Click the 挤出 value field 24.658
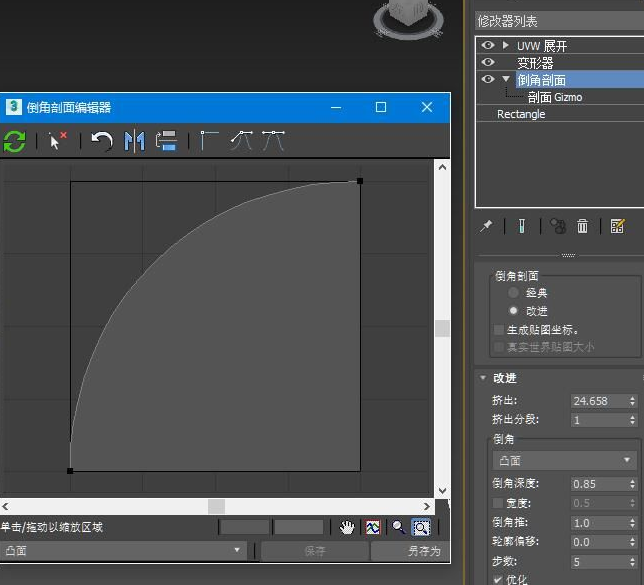 [599, 401]
